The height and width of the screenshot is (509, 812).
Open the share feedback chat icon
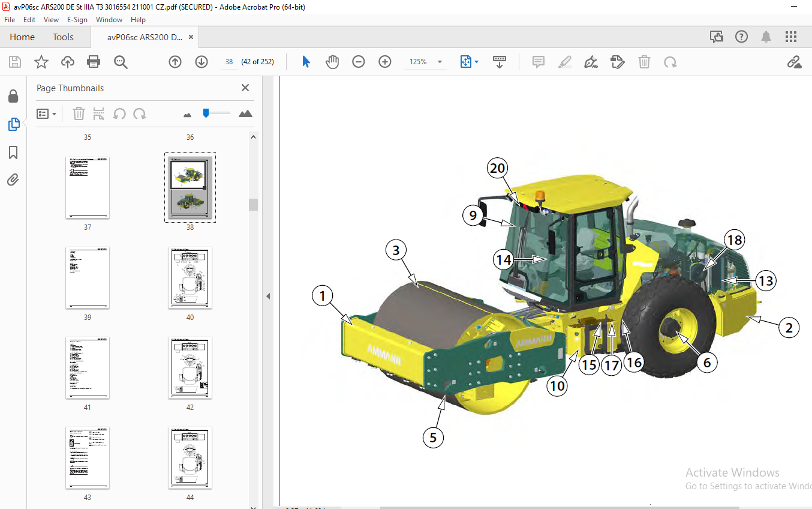click(x=717, y=37)
